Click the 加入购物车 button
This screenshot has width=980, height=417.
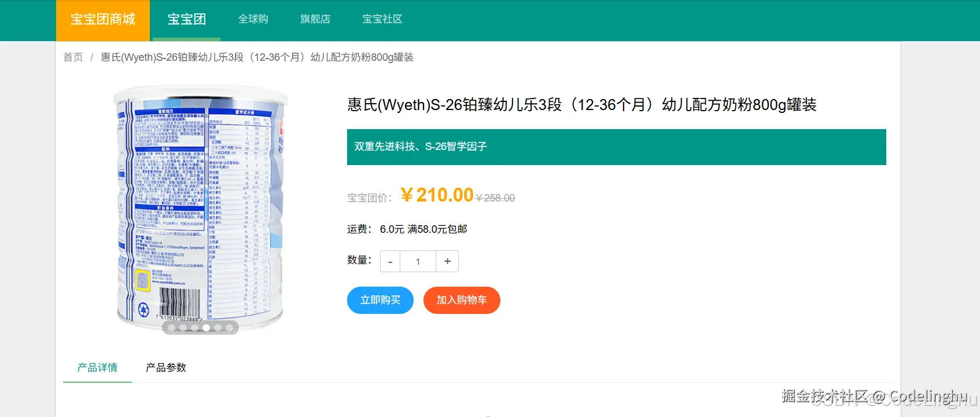point(462,300)
